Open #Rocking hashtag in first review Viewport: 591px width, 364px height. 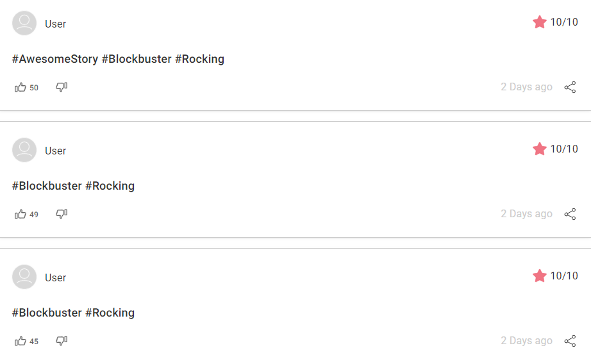click(199, 59)
